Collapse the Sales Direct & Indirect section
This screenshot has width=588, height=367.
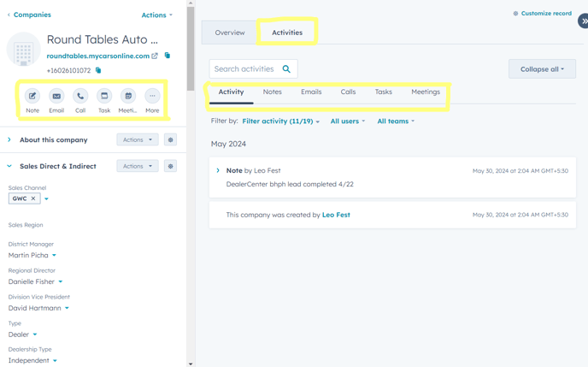click(x=9, y=166)
